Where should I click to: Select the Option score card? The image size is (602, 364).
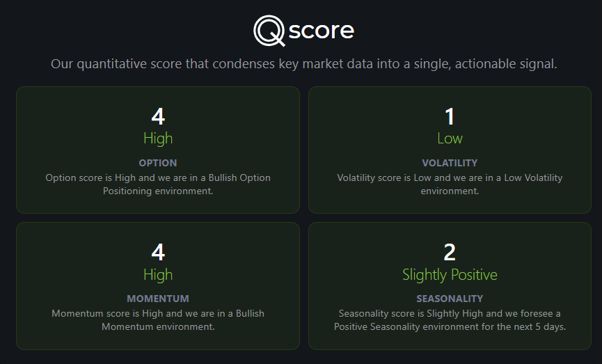tap(158, 150)
